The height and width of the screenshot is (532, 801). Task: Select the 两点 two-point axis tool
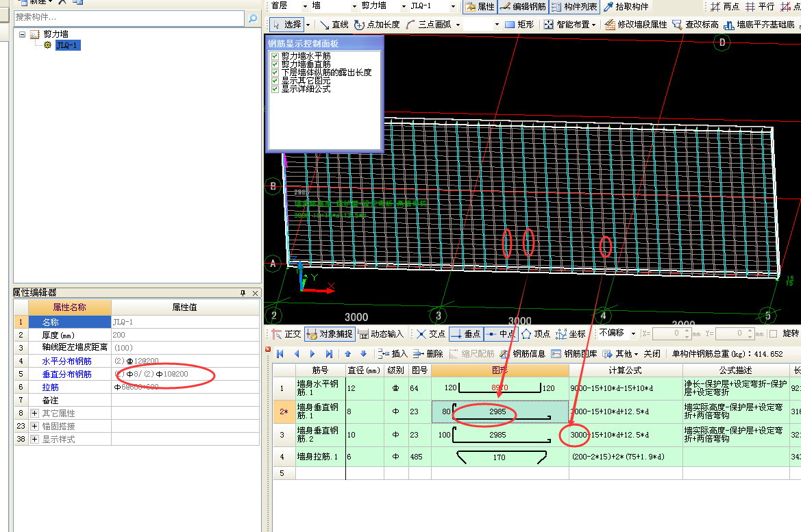725,7
